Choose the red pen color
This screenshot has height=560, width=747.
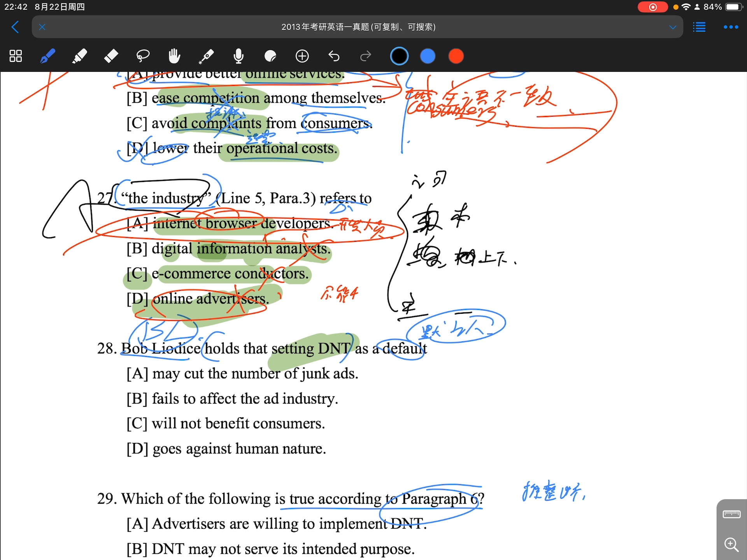(456, 56)
